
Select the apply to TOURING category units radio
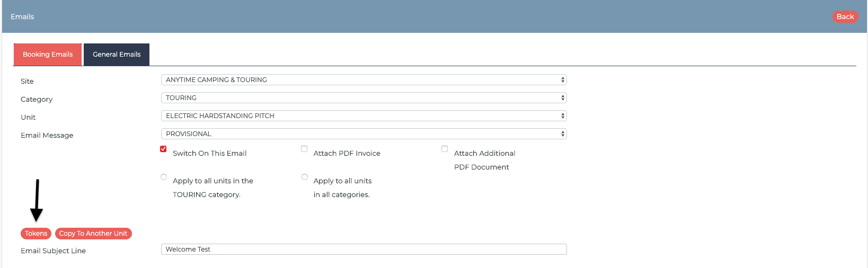tap(164, 177)
